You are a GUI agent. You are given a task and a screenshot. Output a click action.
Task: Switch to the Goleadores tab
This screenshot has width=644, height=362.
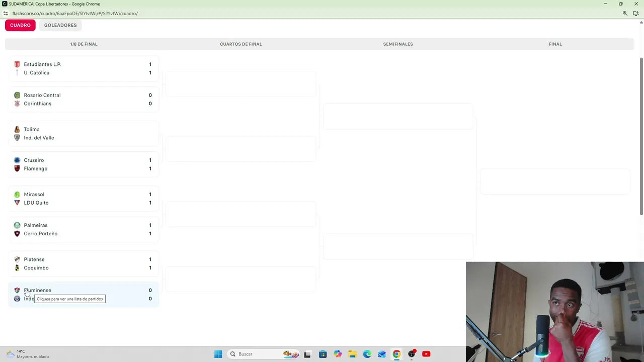point(60,25)
